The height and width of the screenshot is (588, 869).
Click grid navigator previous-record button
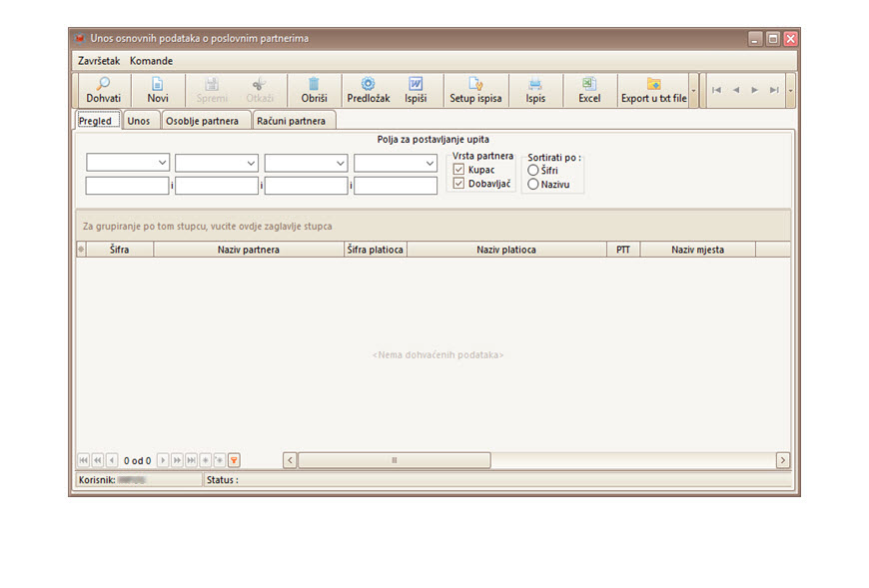(112, 460)
